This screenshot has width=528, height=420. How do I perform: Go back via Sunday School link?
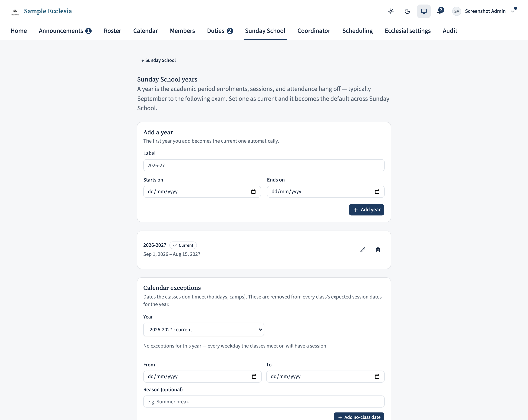158,60
